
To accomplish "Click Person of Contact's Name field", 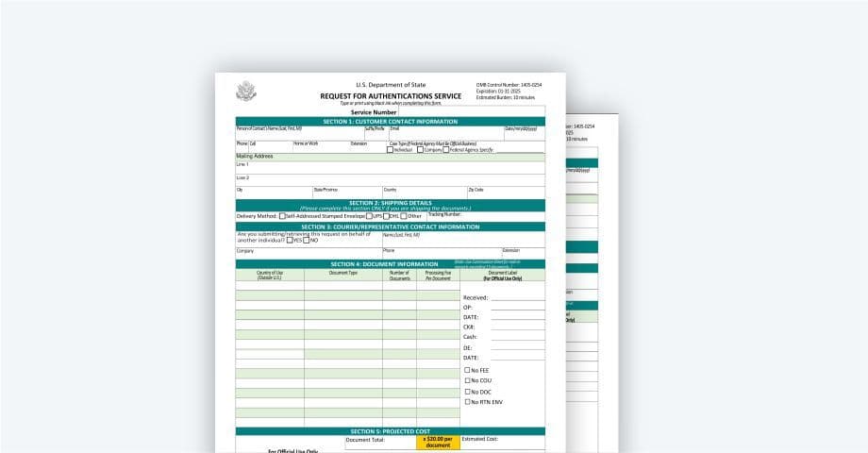I will tap(300, 133).
